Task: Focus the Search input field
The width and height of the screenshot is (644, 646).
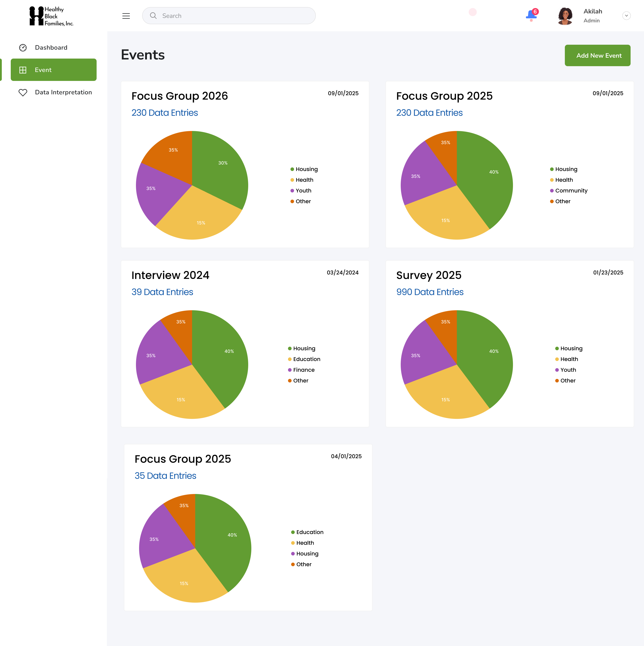Action: [234, 16]
